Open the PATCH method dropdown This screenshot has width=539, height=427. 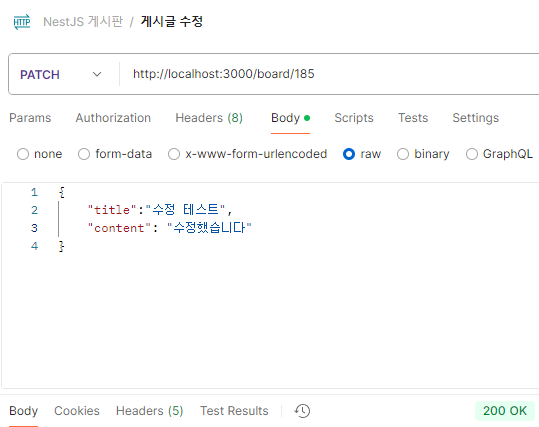pos(61,74)
